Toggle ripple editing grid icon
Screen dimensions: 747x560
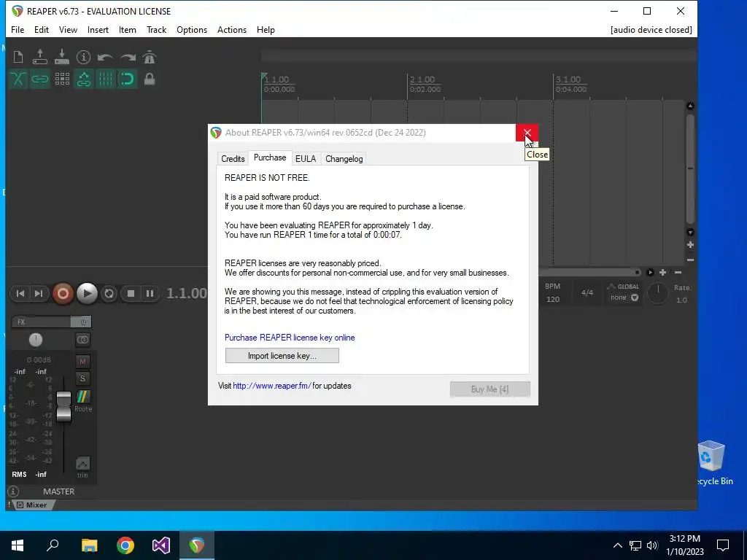tap(62, 79)
